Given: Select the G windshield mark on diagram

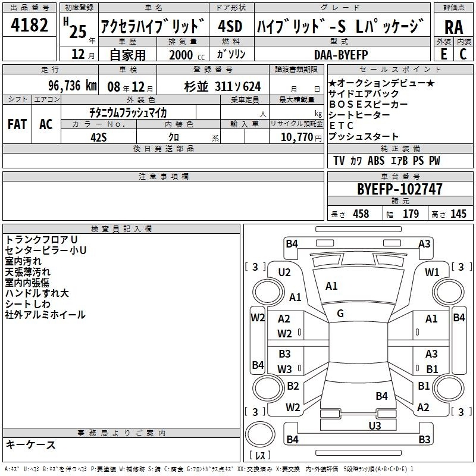Looking at the screenshot, I should point(340,313).
